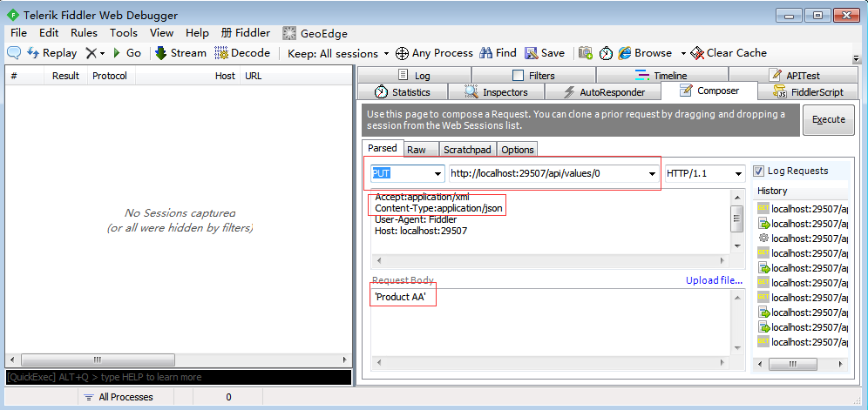
Task: Open the GeoEdge menu item
Action: point(315,33)
